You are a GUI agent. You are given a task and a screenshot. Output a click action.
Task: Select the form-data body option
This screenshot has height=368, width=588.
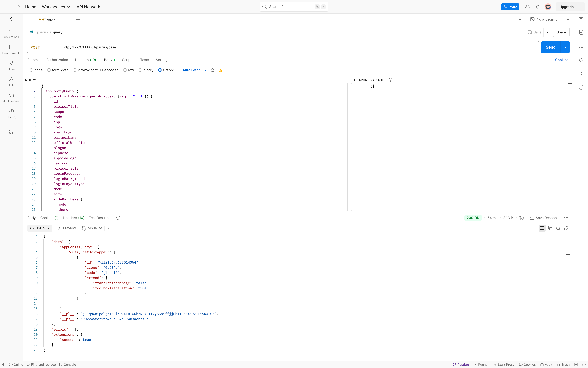point(49,70)
